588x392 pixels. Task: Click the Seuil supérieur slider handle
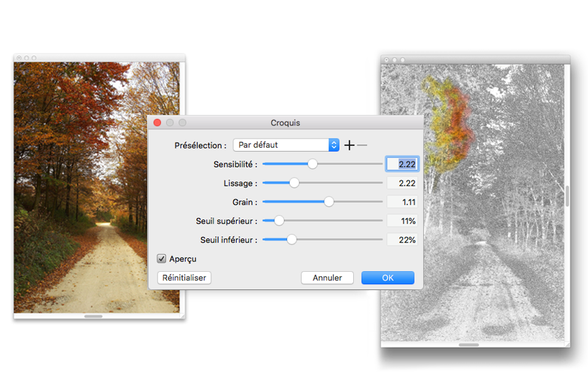279,221
